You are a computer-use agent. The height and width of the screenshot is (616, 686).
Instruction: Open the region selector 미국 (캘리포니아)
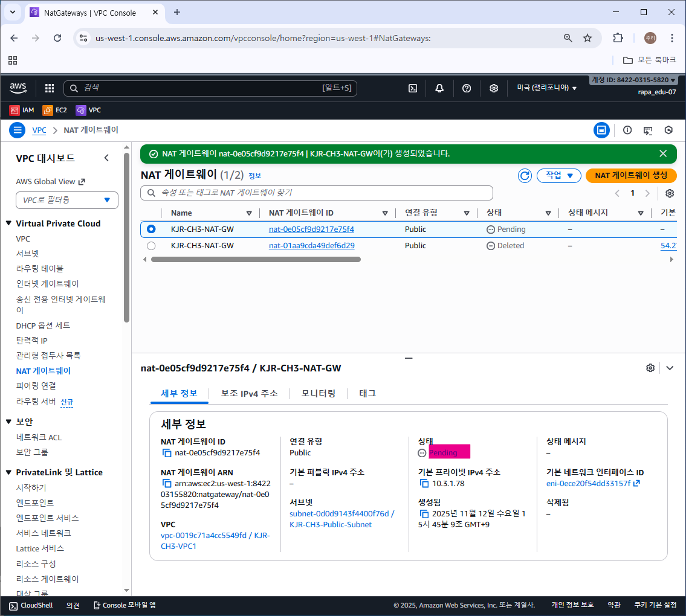pyautogui.click(x=546, y=88)
